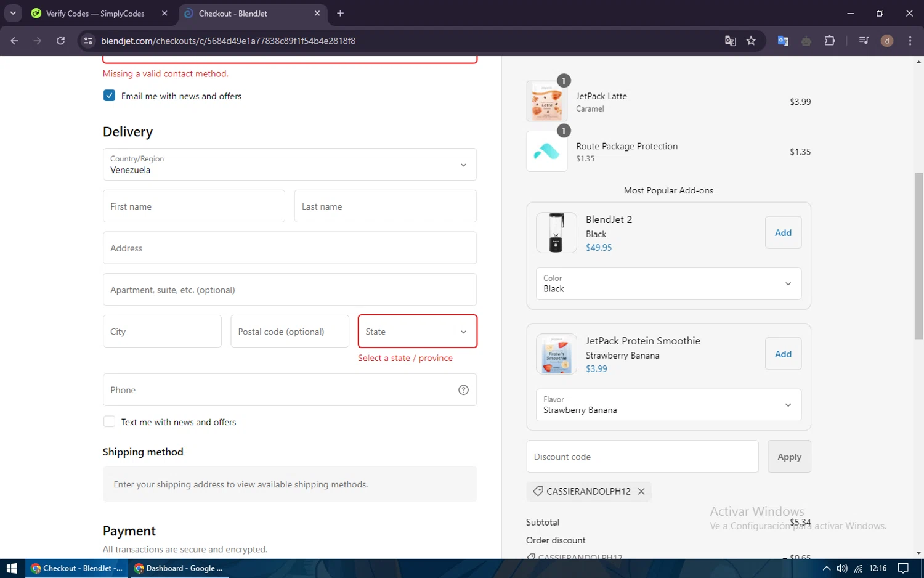Select the Checkout - BlendJet tab
This screenshot has height=578, width=924.
coord(253,13)
